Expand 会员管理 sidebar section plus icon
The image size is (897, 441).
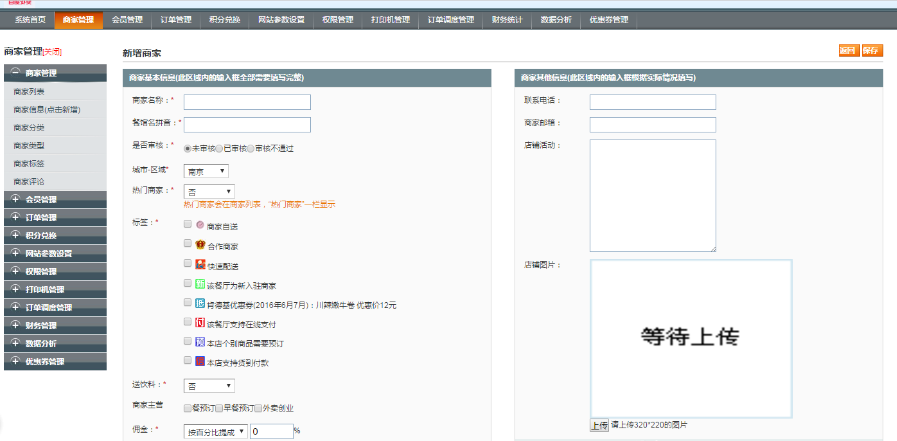click(x=15, y=199)
